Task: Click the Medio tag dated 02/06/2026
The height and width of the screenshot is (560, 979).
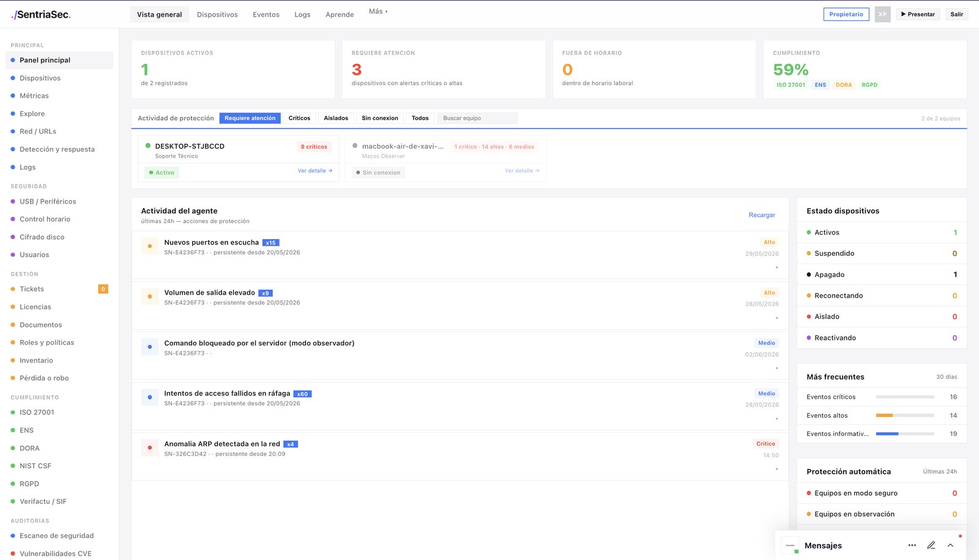Action: [x=767, y=343]
